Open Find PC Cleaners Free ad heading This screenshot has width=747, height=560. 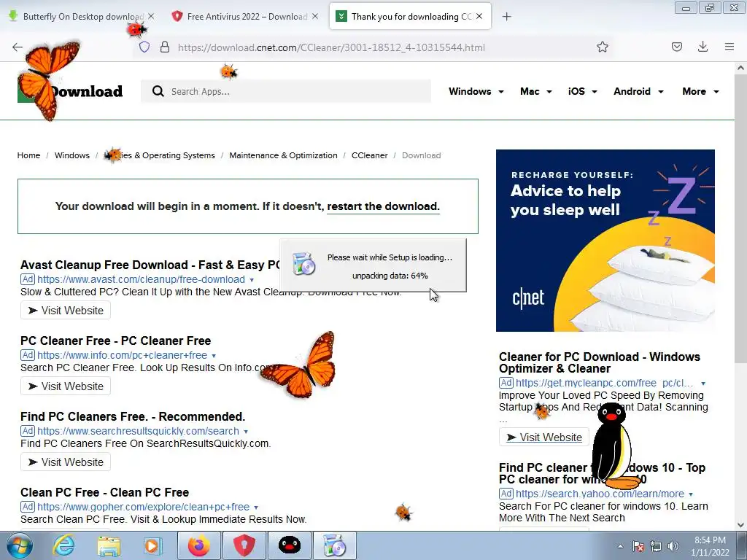point(133,416)
